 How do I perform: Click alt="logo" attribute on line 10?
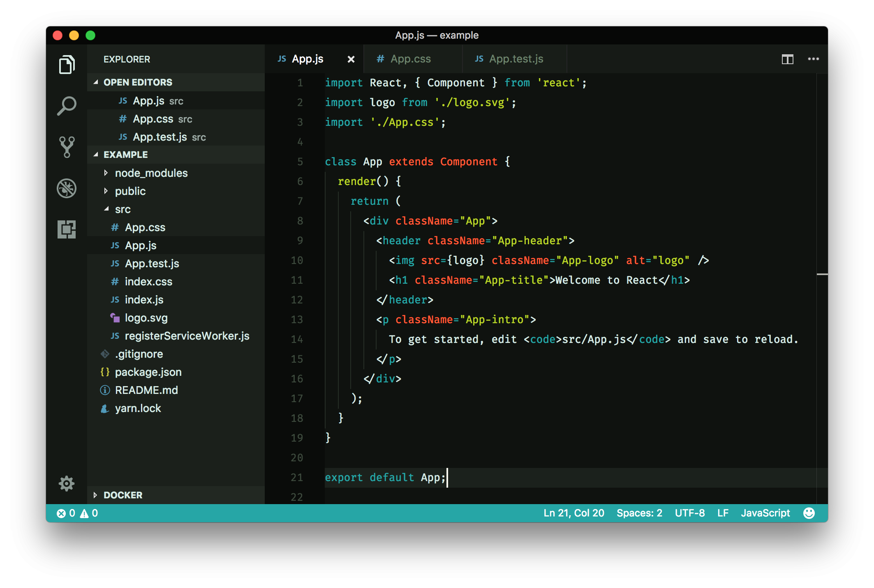coord(658,260)
